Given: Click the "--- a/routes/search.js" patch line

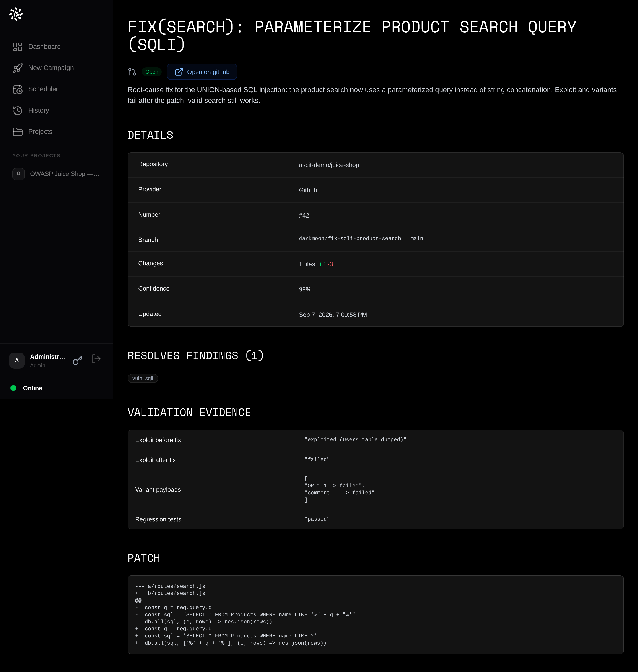Looking at the screenshot, I should [x=170, y=586].
